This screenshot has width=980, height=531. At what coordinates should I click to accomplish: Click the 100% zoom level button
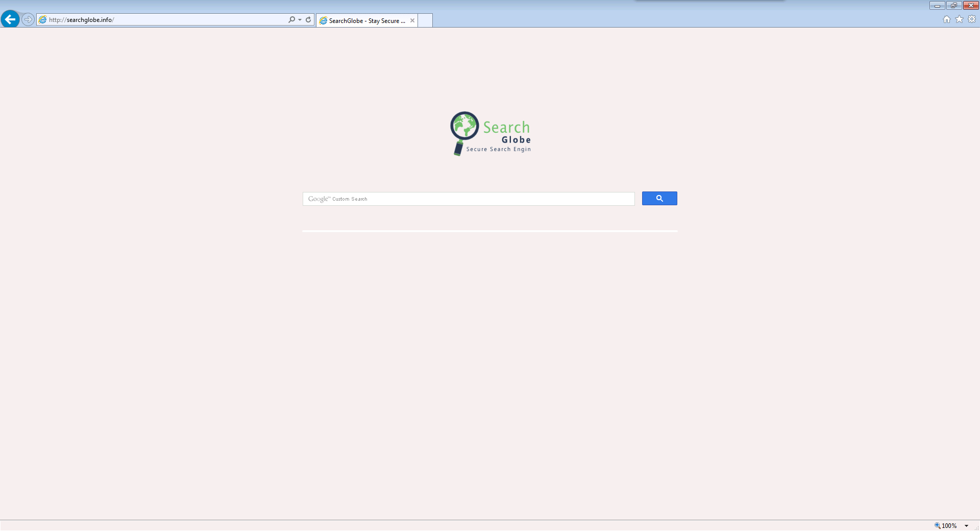point(946,525)
